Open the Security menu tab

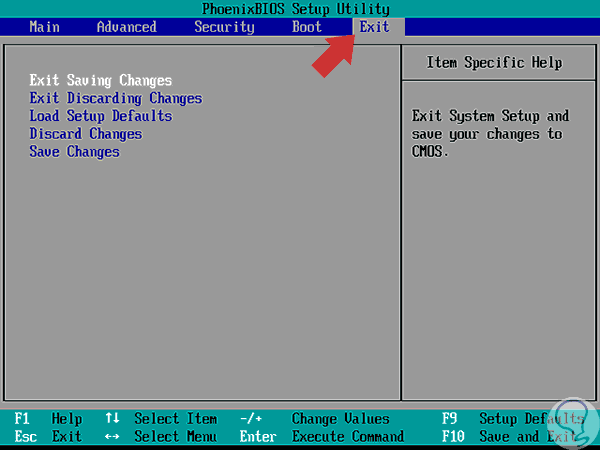[x=224, y=27]
